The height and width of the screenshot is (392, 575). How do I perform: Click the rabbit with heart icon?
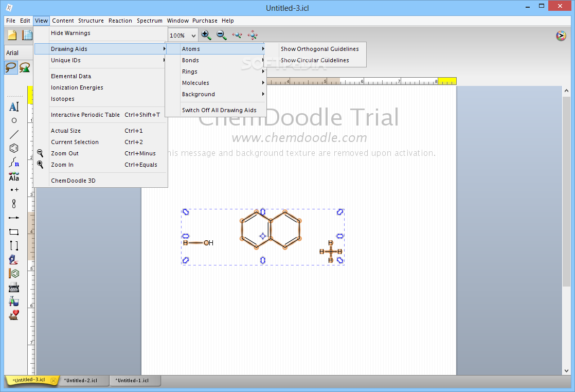click(14, 315)
